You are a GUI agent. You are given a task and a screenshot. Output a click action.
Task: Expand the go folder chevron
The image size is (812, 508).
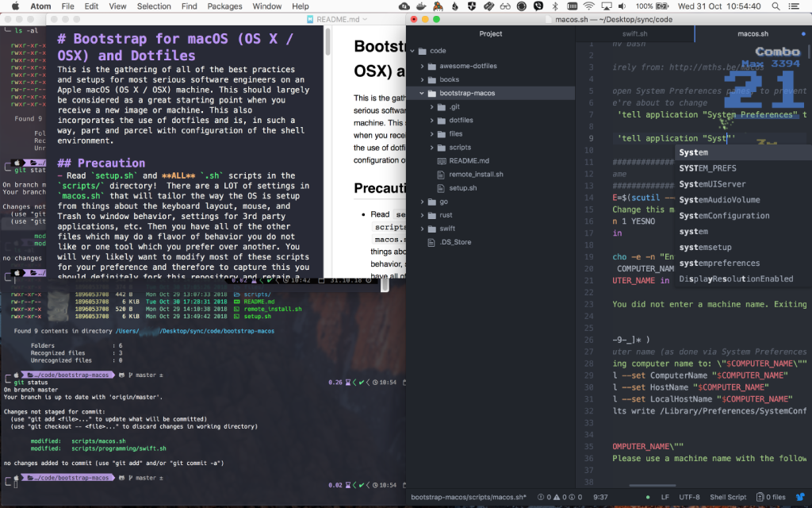(422, 202)
